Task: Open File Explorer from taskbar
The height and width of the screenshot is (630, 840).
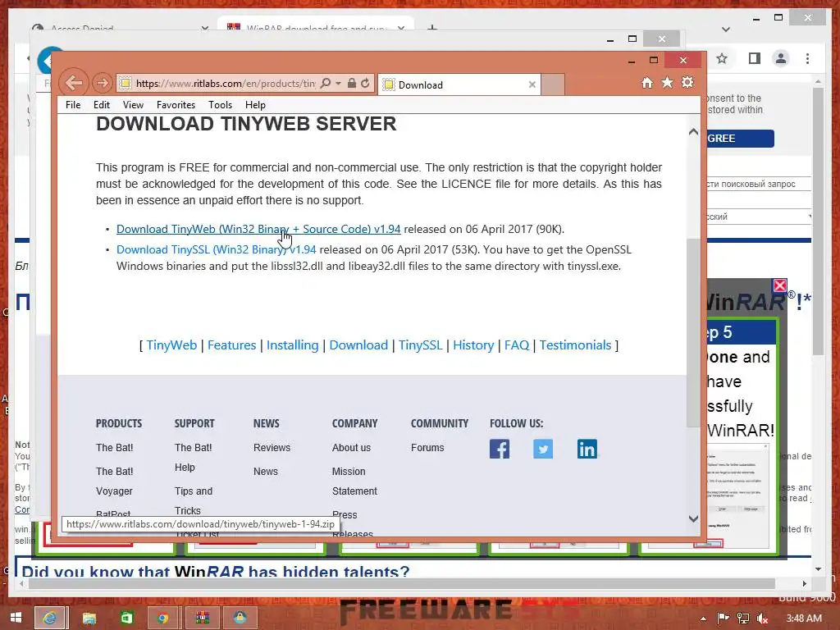Action: [x=89, y=618]
